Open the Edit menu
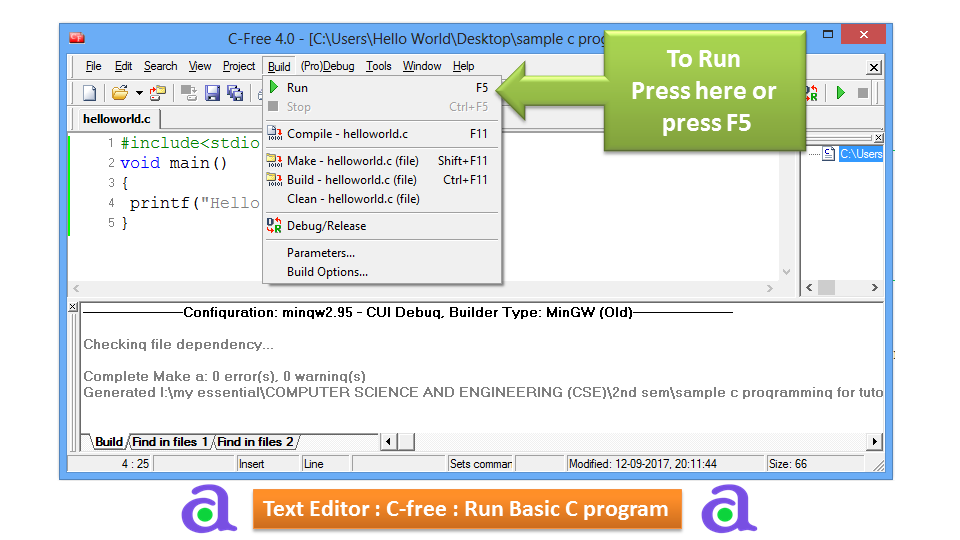This screenshot has height=540, width=960. coord(123,66)
